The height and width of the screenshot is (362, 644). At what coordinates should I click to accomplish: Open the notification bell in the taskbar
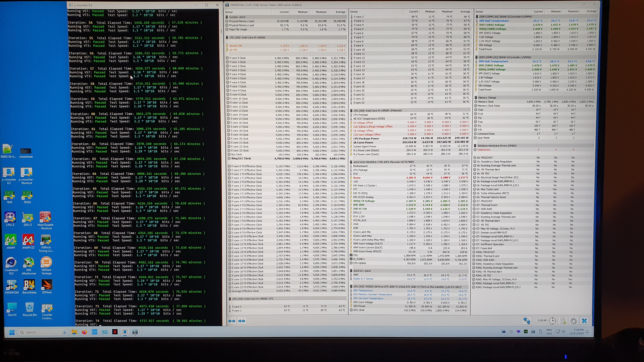pyautogui.click(x=587, y=332)
